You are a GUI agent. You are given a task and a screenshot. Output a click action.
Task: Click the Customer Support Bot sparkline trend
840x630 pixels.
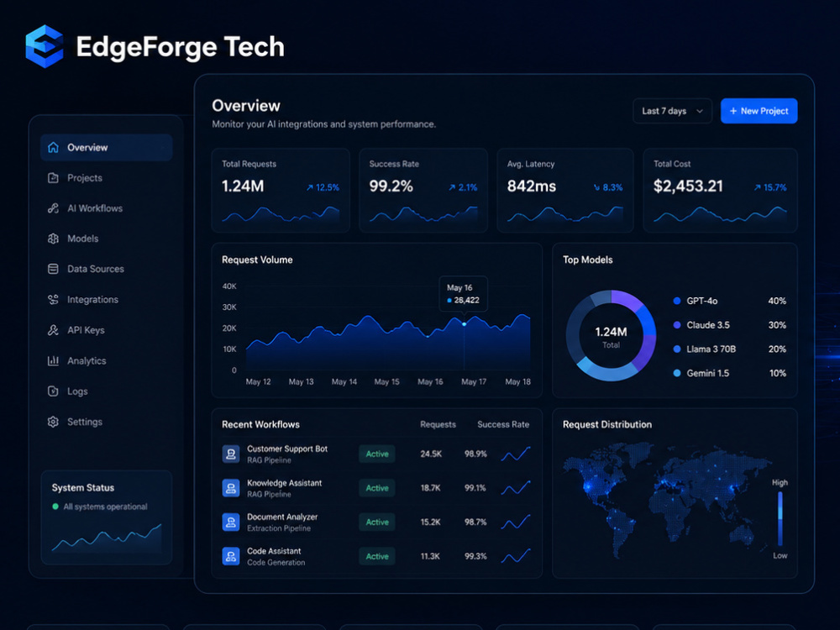click(516, 454)
